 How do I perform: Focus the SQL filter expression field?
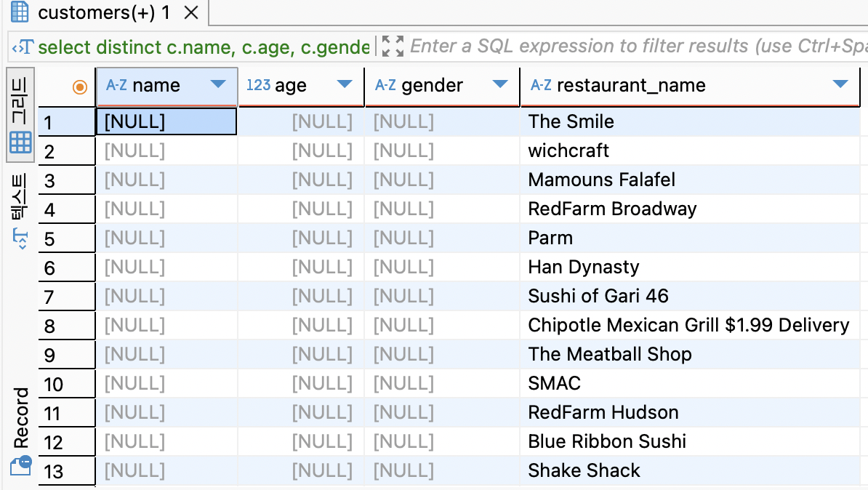coord(639,47)
